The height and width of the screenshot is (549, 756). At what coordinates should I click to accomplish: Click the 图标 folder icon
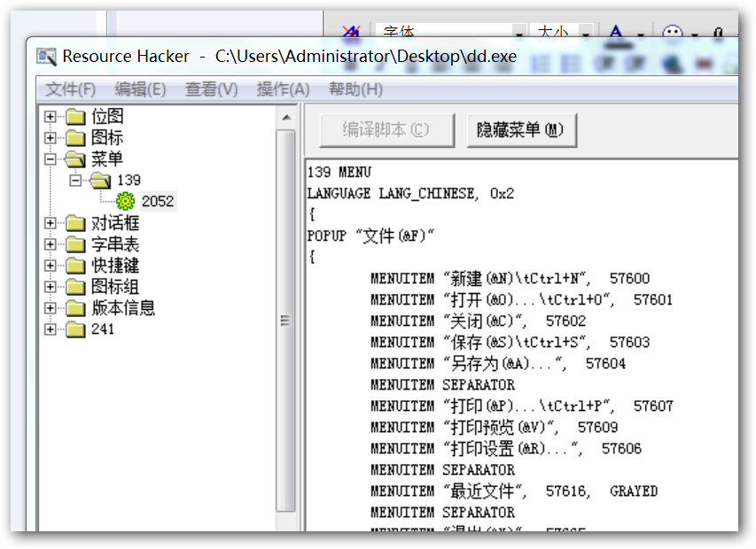75,138
